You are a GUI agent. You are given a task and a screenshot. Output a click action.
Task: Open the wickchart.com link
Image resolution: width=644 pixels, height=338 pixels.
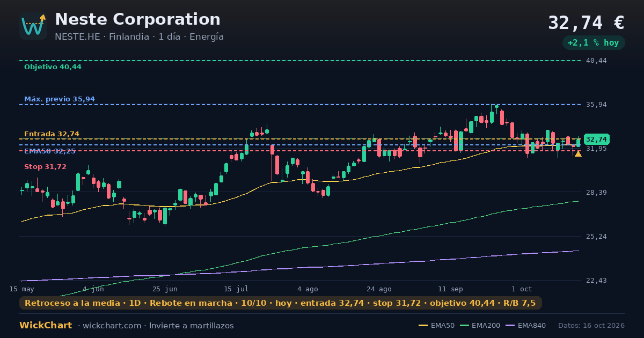(x=112, y=326)
